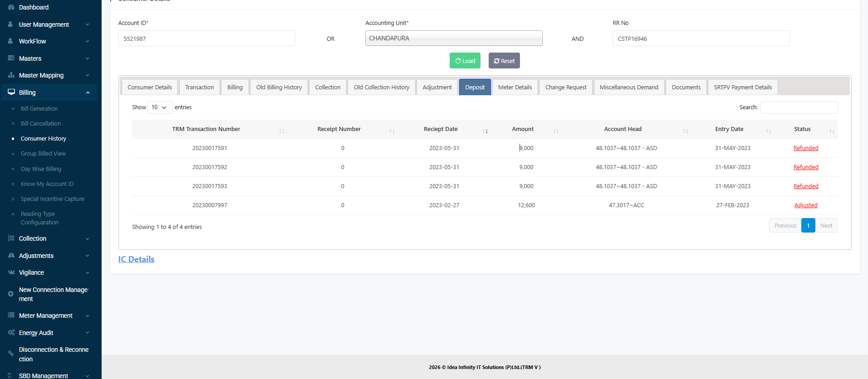The image size is (868, 379).
Task: Sort table by Amount column
Action: (x=523, y=129)
